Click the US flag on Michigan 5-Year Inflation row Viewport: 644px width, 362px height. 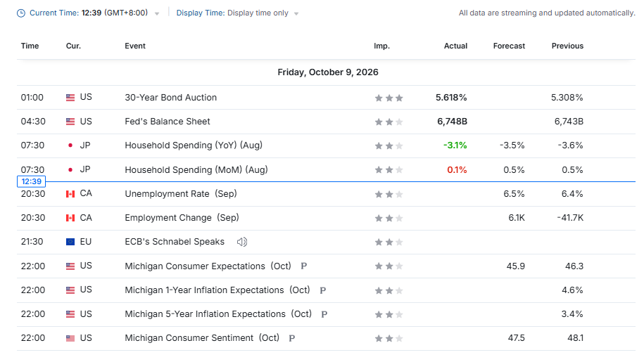(70, 314)
